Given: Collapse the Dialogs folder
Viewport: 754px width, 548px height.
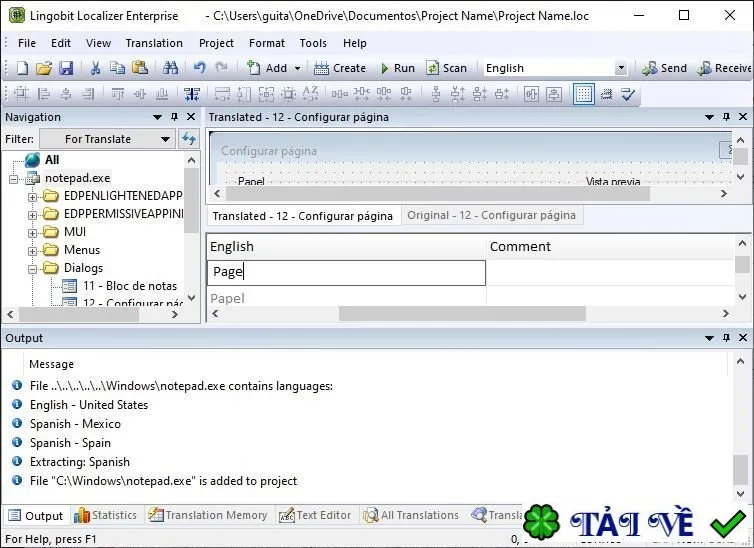Looking at the screenshot, I should [32, 269].
